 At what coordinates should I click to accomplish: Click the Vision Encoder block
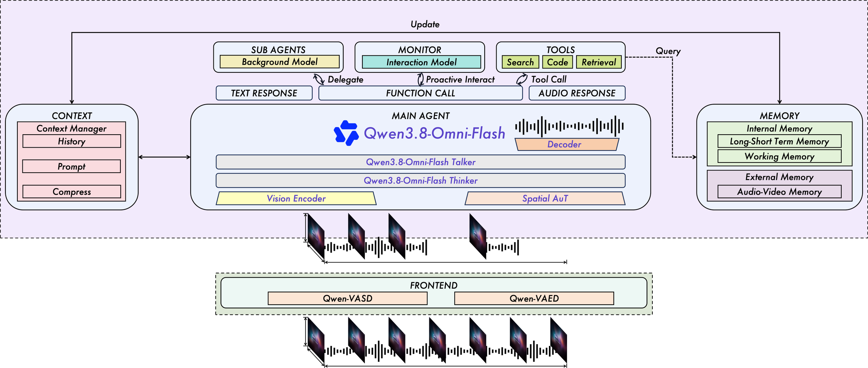point(296,198)
